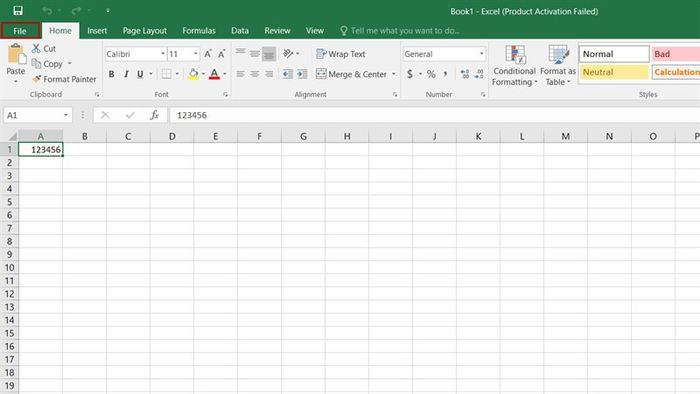Click the Merge & Center button

pos(351,74)
